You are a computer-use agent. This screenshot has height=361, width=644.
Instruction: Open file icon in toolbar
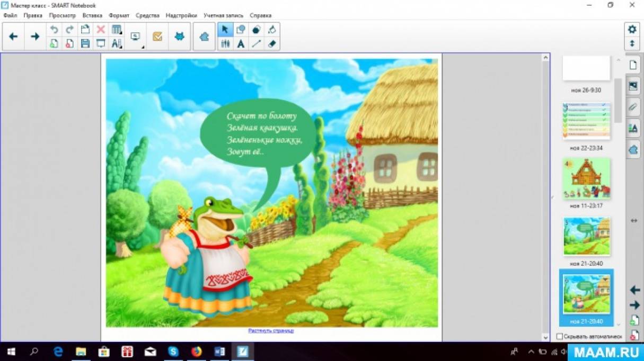(85, 30)
